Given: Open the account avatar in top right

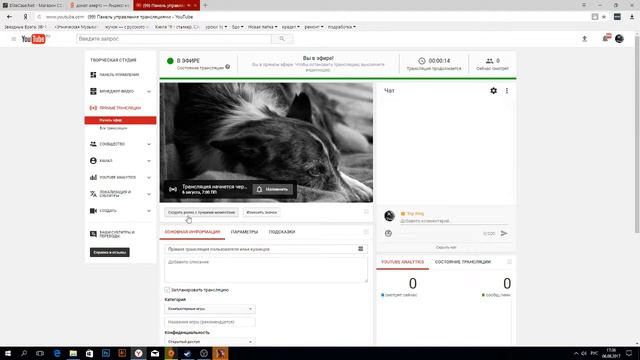Looking at the screenshot, I should (x=619, y=38).
